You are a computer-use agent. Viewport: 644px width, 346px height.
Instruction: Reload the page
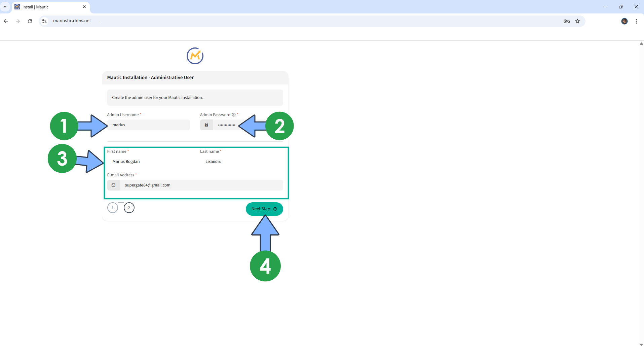click(30, 21)
